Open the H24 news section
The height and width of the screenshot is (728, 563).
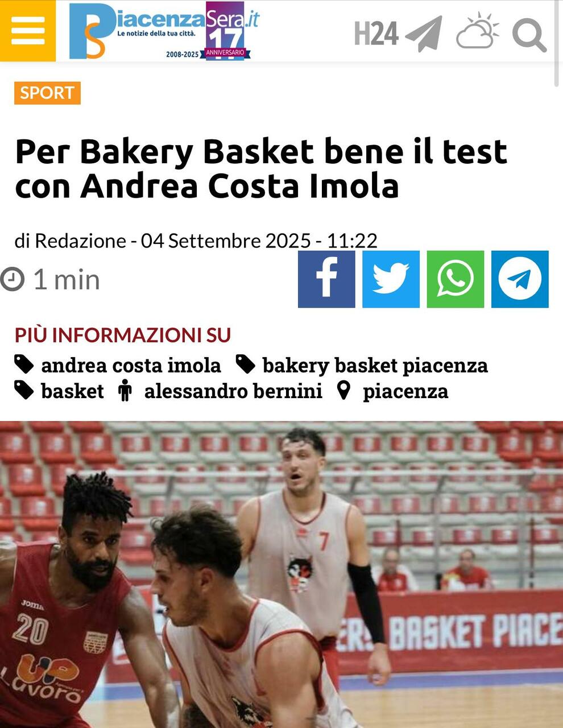click(375, 34)
